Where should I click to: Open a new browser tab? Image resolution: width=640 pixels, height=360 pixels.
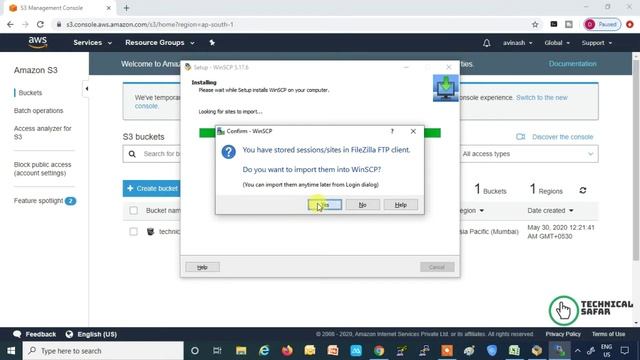tap(126, 8)
